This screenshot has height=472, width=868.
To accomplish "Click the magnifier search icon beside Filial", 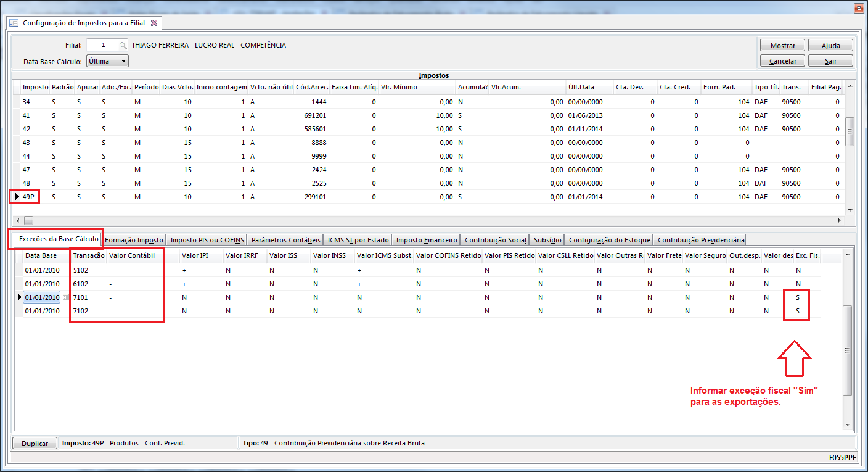I will coord(123,45).
